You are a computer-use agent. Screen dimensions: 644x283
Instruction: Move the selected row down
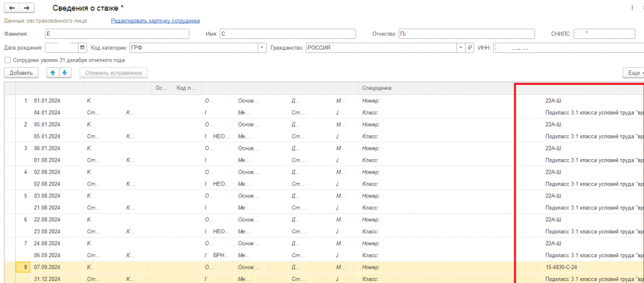(x=64, y=73)
